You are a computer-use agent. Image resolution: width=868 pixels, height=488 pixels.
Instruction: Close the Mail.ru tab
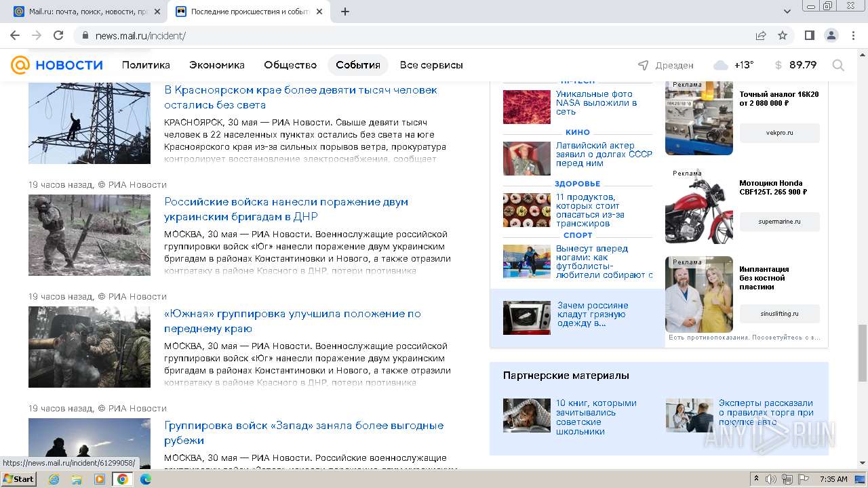(157, 12)
